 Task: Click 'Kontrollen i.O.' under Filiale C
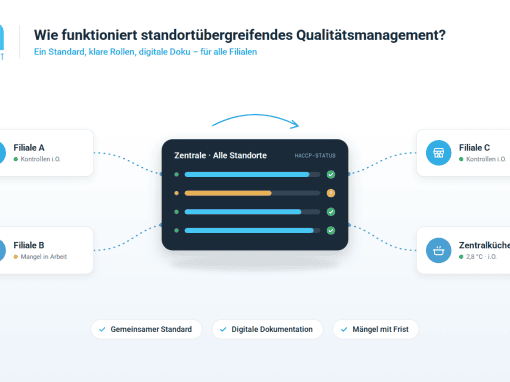click(x=486, y=159)
